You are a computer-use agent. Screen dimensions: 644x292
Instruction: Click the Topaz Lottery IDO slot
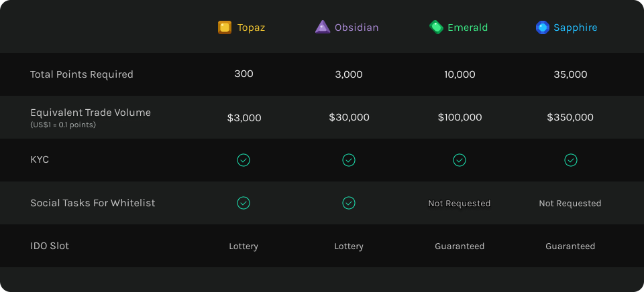244,246
